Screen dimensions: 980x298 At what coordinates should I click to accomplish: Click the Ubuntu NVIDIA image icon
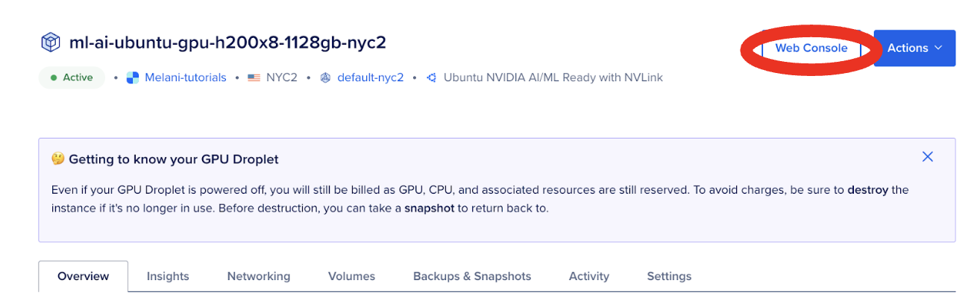pyautogui.click(x=431, y=77)
